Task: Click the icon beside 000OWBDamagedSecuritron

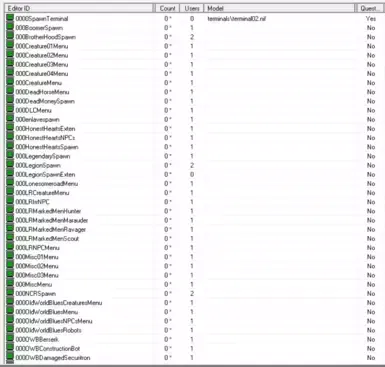Action: pyautogui.click(x=10, y=358)
